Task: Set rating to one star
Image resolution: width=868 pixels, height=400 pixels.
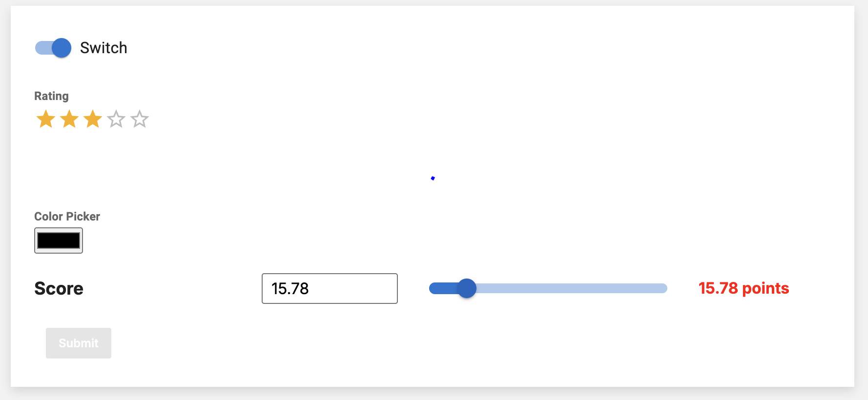Action: [x=46, y=119]
